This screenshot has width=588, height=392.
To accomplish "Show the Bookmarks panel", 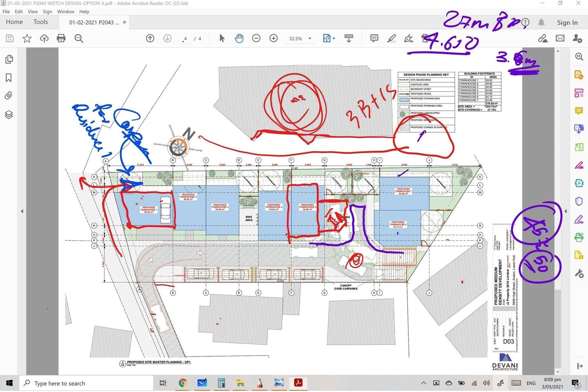I will [x=9, y=78].
